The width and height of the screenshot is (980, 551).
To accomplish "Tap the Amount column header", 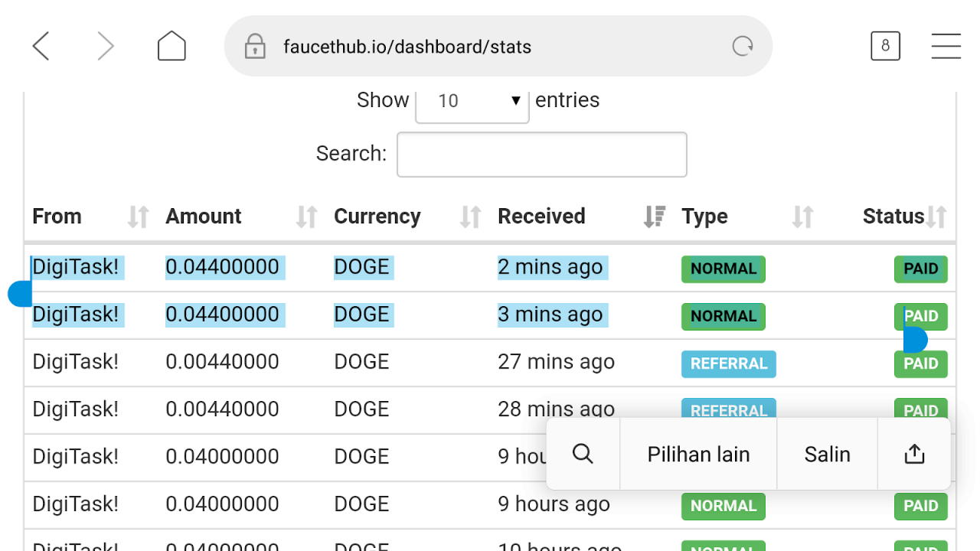I will [x=204, y=217].
